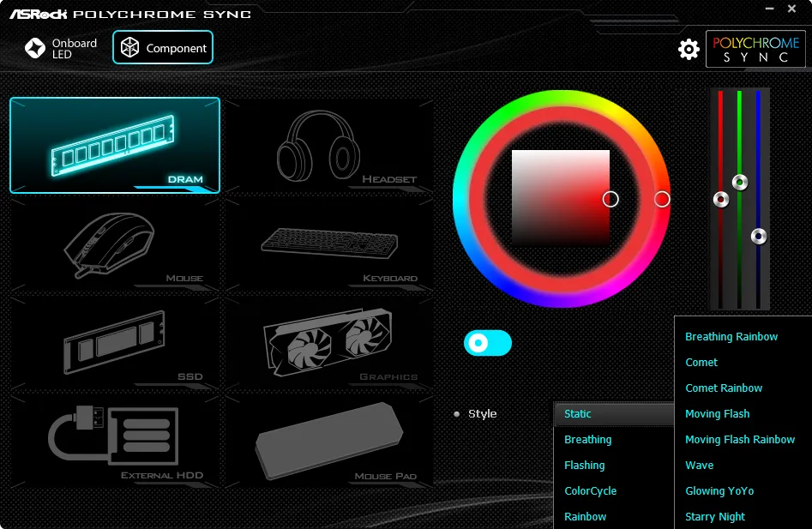Toggle the cyan LED on/off switch
The image size is (812, 529).
pos(487,343)
